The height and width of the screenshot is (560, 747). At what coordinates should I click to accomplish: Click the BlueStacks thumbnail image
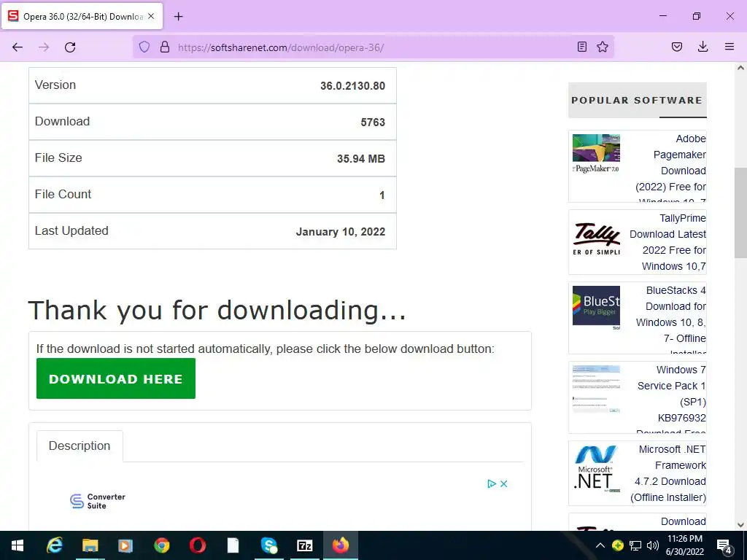(596, 308)
